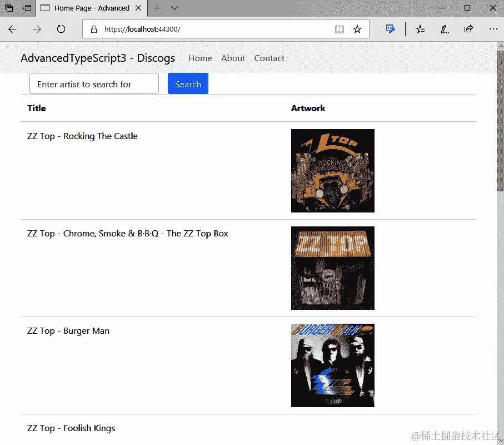
Task: Open Rocking The Castle album artwork
Action: (x=333, y=171)
